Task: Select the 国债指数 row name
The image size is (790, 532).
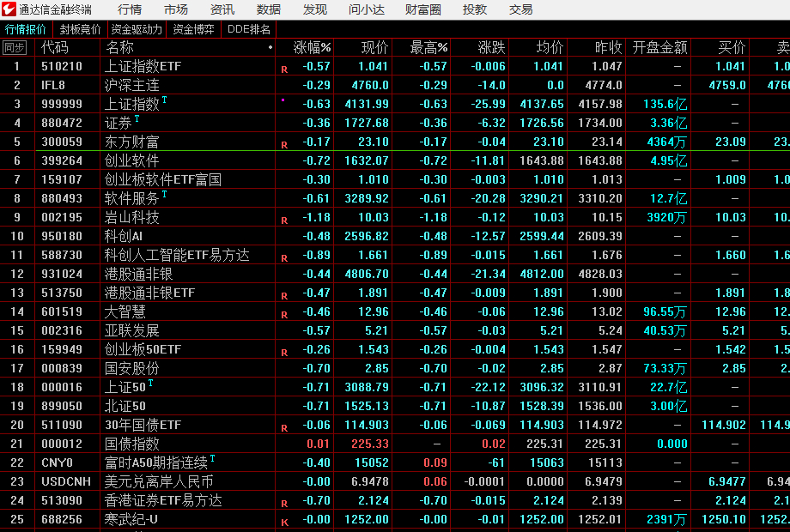Action: point(131,444)
